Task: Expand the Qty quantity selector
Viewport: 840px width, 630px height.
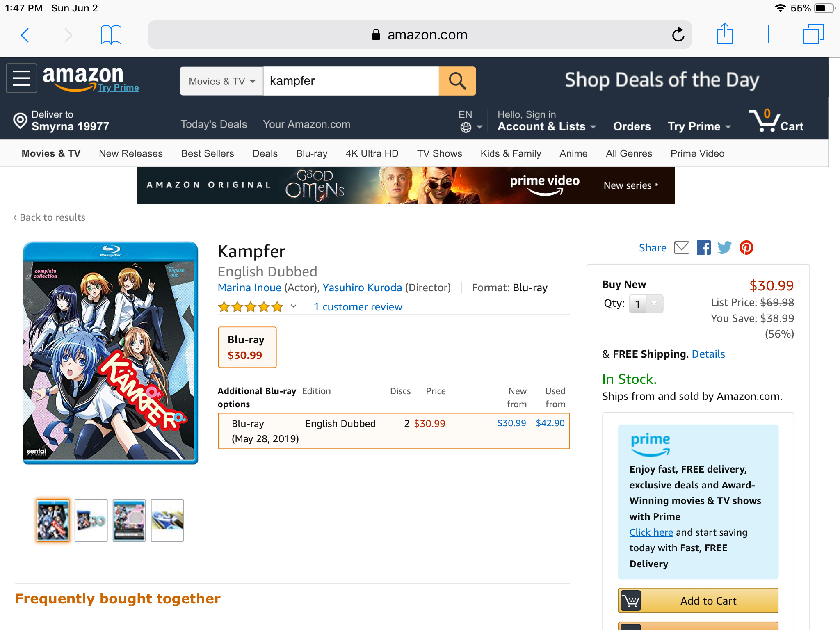Action: (x=646, y=304)
